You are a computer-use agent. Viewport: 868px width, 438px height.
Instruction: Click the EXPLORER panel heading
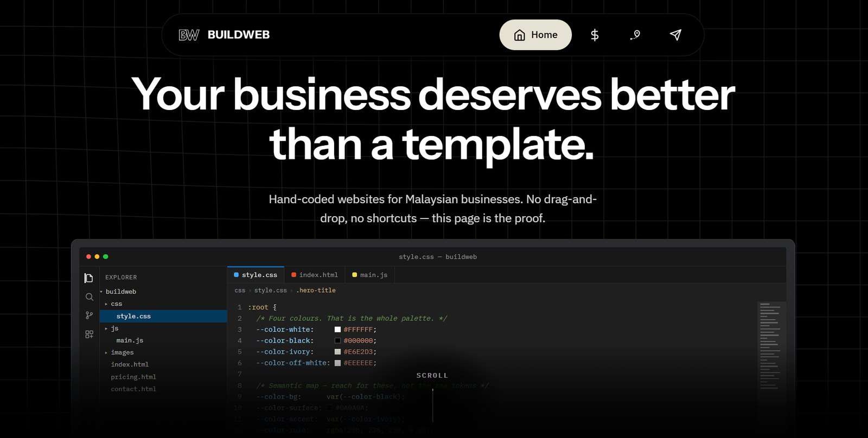pyautogui.click(x=121, y=278)
